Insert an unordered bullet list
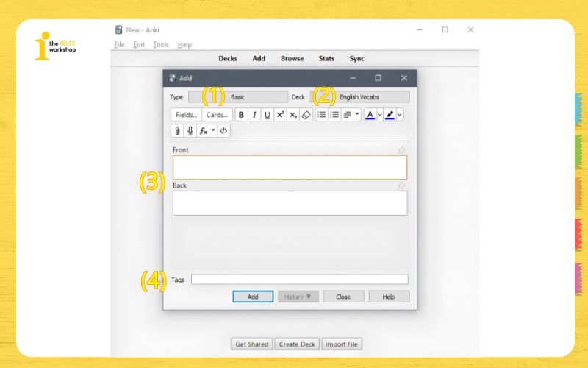 click(321, 115)
